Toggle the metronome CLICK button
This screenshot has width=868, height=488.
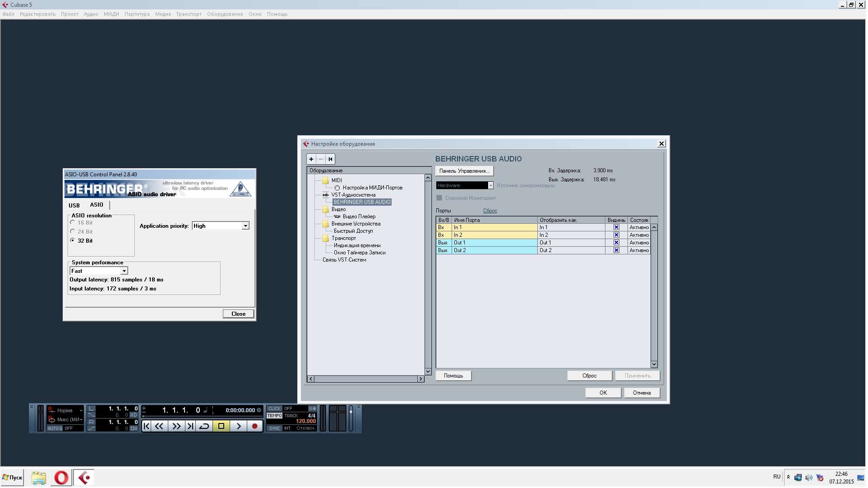[274, 409]
